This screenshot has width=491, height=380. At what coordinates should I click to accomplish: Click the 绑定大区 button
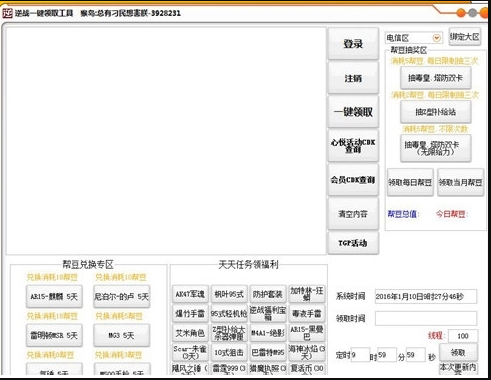[x=465, y=37]
